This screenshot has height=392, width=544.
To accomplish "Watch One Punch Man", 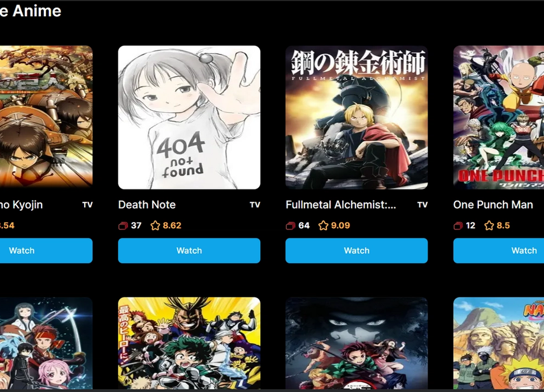I will coord(499,251).
